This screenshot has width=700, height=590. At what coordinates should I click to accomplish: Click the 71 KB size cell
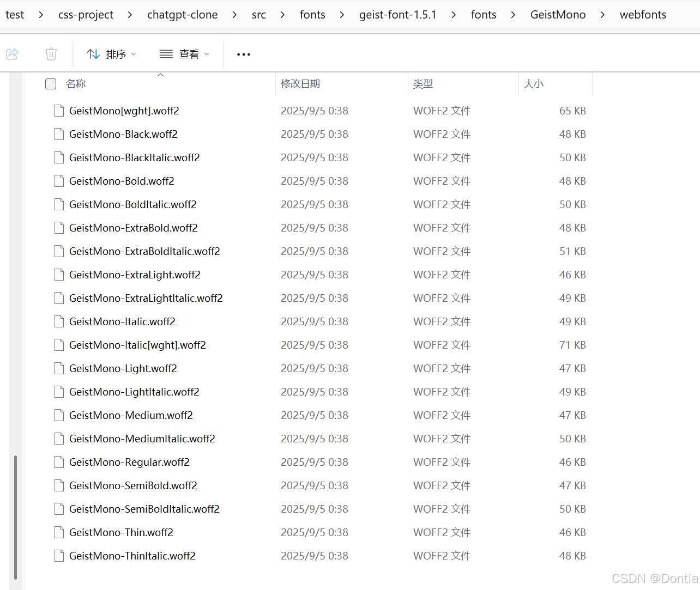point(572,345)
